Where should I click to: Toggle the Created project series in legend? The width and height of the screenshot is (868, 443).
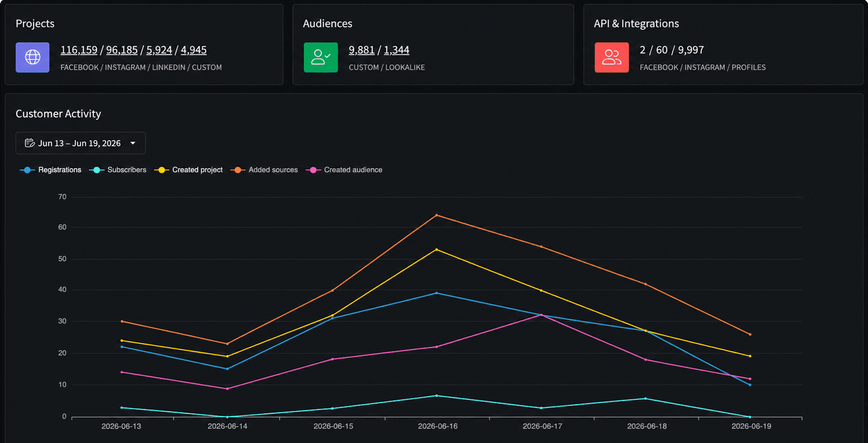(x=189, y=170)
